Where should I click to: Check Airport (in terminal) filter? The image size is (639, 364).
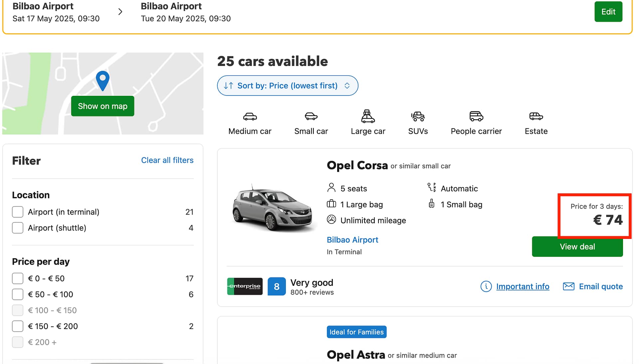[x=18, y=212]
